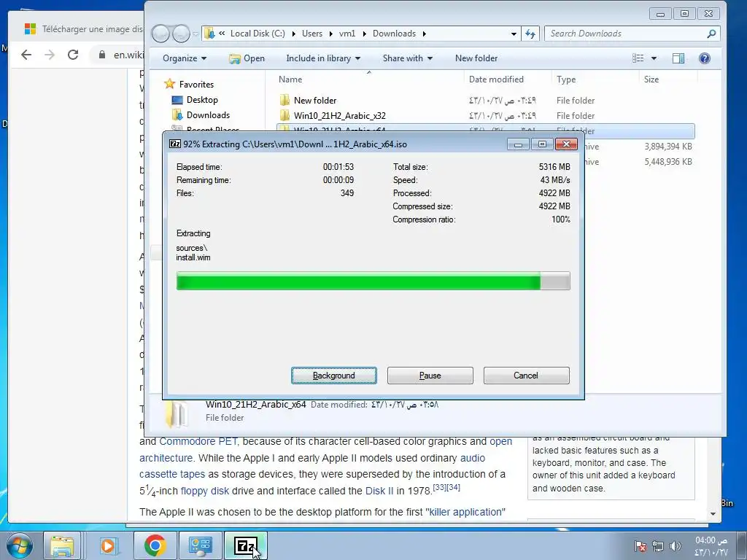Image resolution: width=747 pixels, height=560 pixels.
Task: Expand Share with menu
Action: pos(407,58)
